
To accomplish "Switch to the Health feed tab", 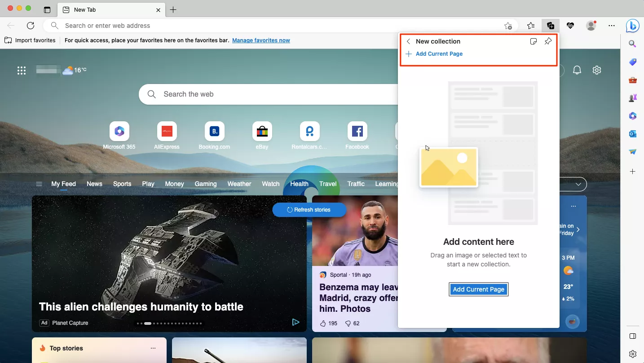I will point(299,184).
